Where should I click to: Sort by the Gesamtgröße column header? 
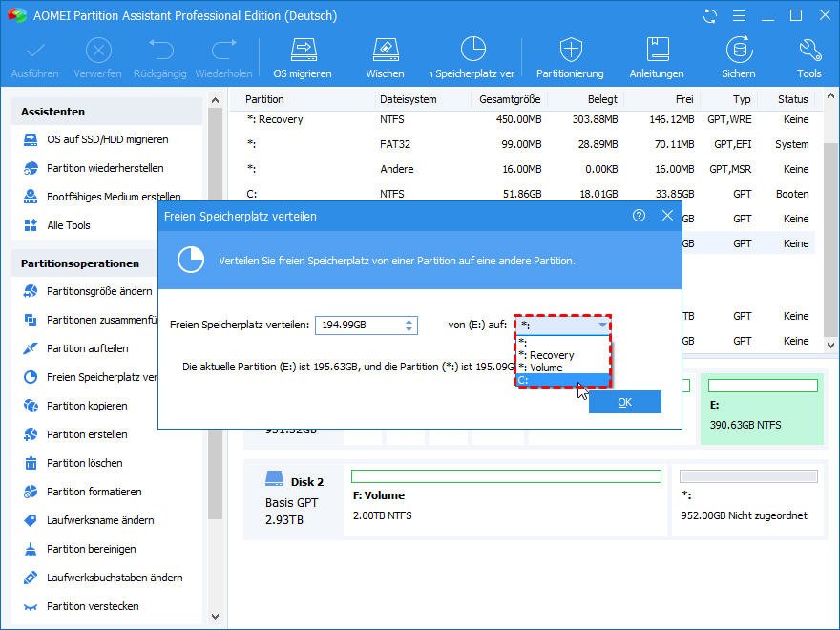point(510,99)
